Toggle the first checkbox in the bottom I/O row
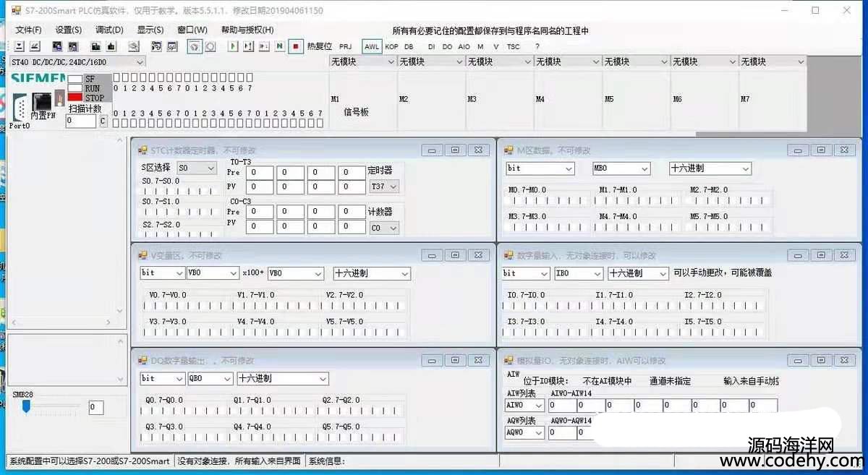 [x=116, y=124]
